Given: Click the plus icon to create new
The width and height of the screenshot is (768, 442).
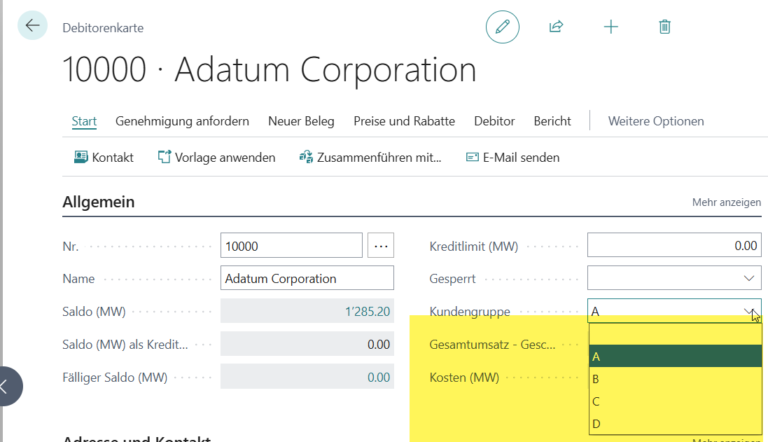Looking at the screenshot, I should click(x=611, y=27).
